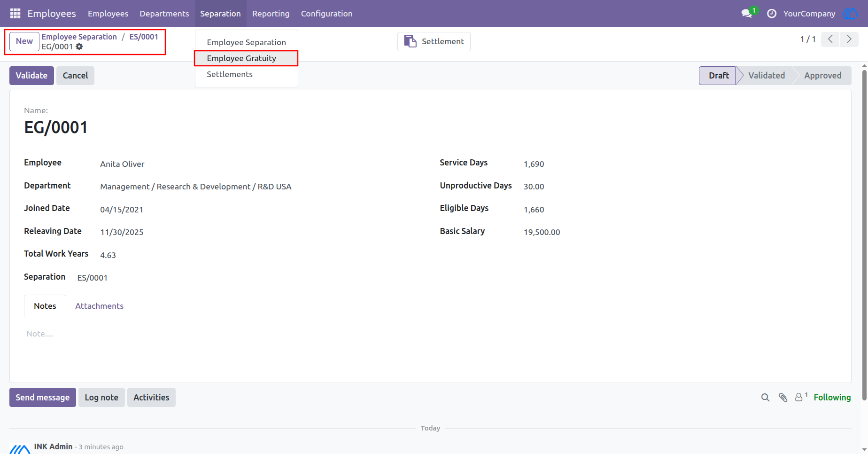Click the YourCompany company switcher

(809, 14)
